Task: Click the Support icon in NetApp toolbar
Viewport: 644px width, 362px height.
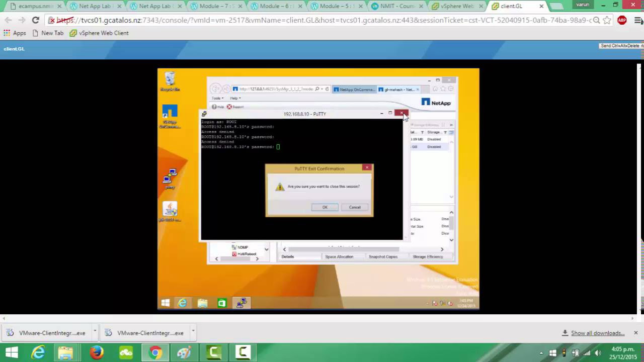Action: click(235, 107)
